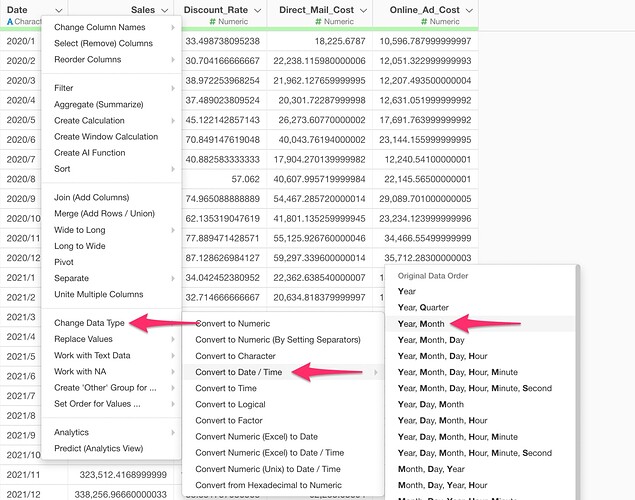This screenshot has width=635, height=500.
Task: Expand the Convert to Date / Time submenu
Action: click(245, 372)
